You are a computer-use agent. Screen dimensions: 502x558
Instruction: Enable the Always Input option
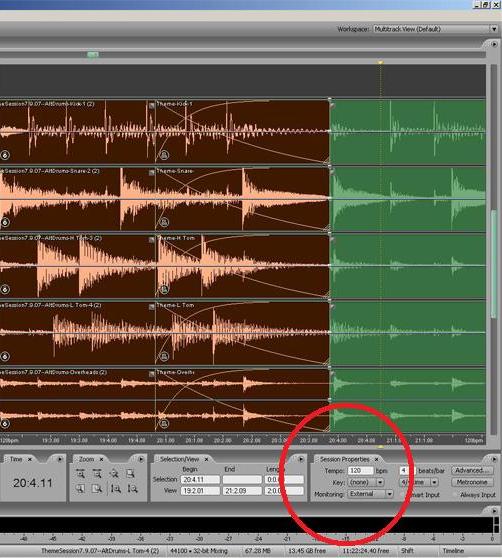[455, 495]
